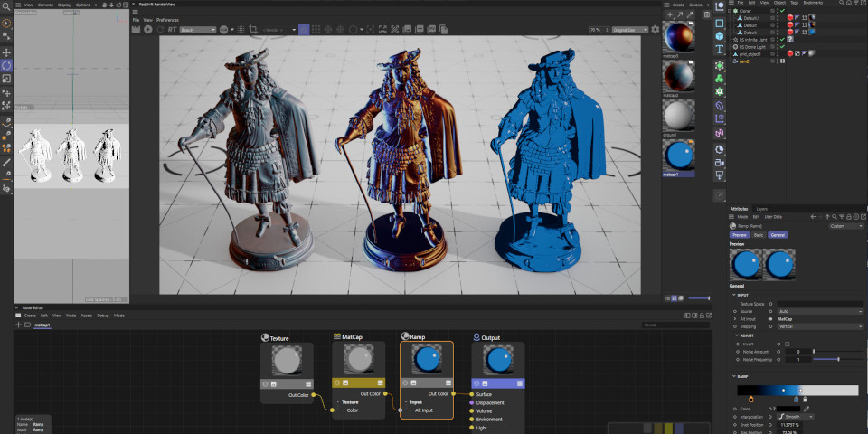Switch to the Layers tab

point(762,209)
